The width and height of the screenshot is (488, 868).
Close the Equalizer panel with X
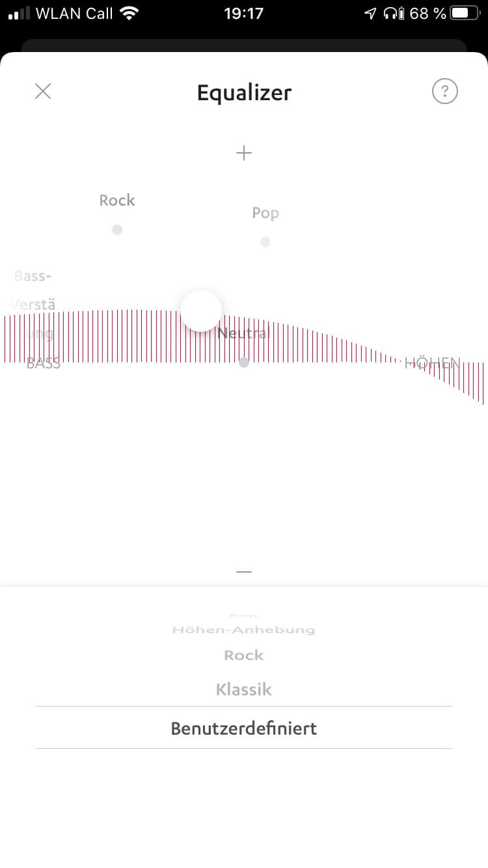pos(43,91)
